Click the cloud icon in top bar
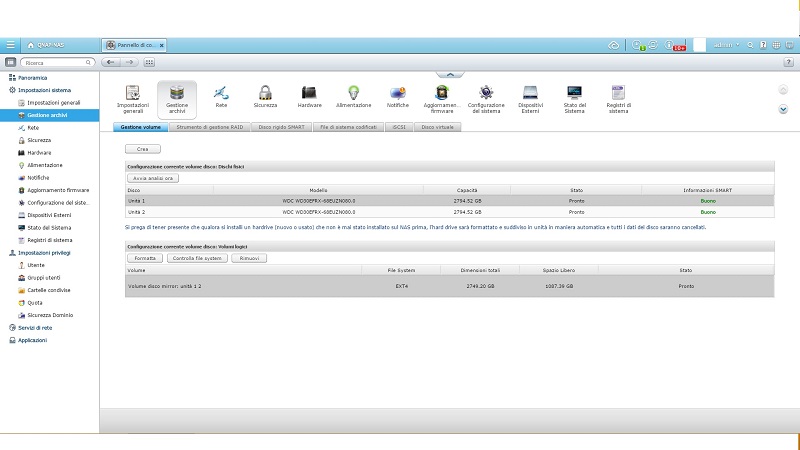The height and width of the screenshot is (450, 800). [614, 45]
